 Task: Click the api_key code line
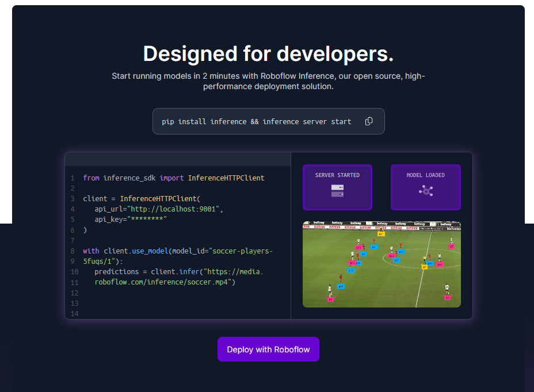coord(131,220)
